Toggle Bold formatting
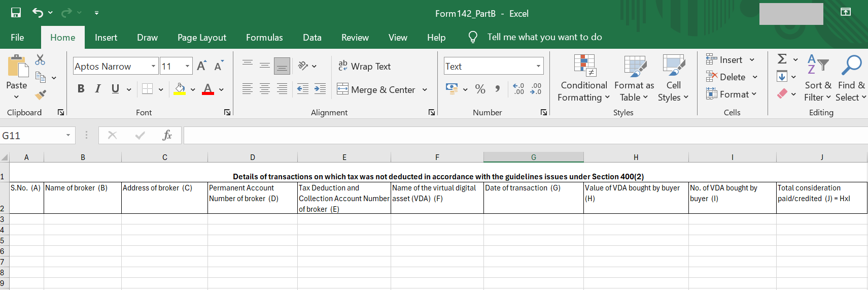 tap(81, 89)
